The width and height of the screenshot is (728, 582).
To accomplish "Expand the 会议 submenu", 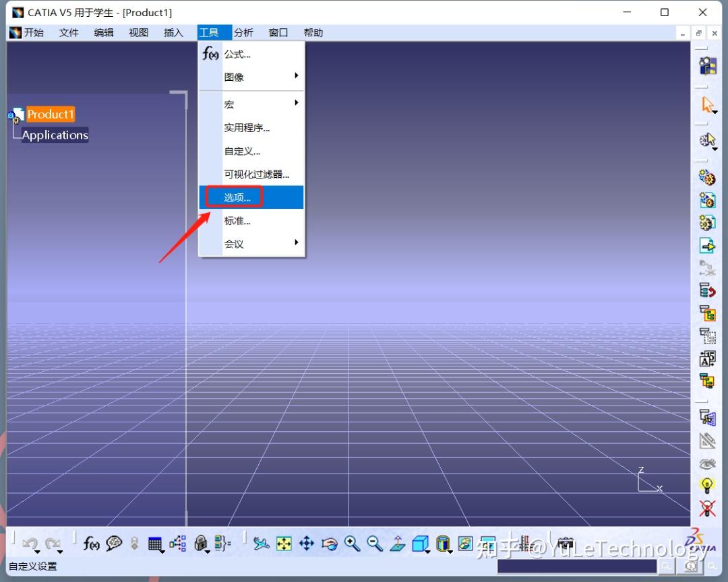I will 233,244.
